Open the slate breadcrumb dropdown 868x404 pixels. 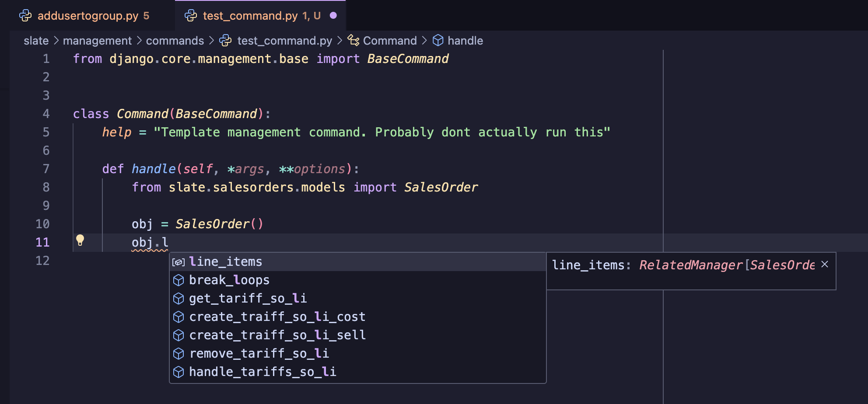pyautogui.click(x=36, y=40)
